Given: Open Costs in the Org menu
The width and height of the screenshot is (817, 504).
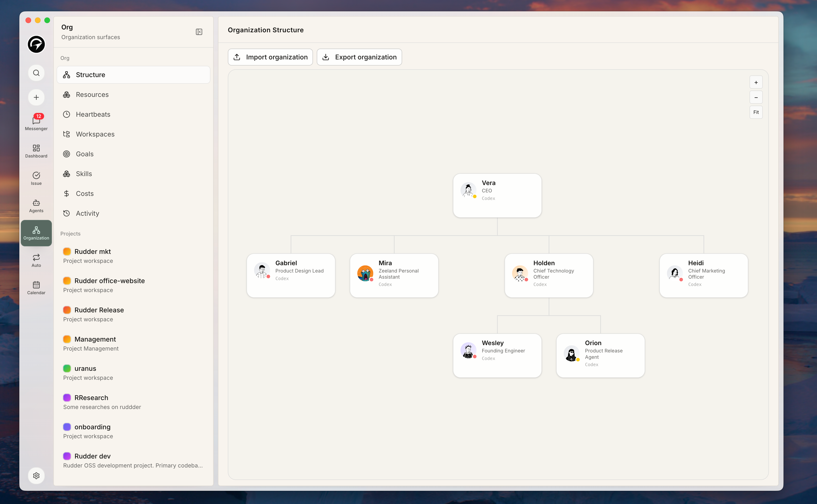Looking at the screenshot, I should [x=133, y=194].
